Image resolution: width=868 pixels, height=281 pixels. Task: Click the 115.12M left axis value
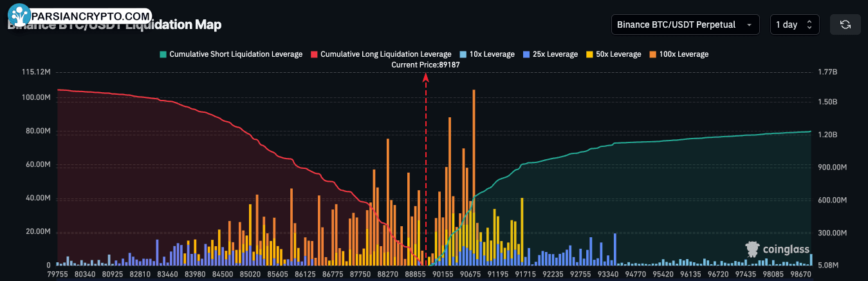tap(37, 72)
